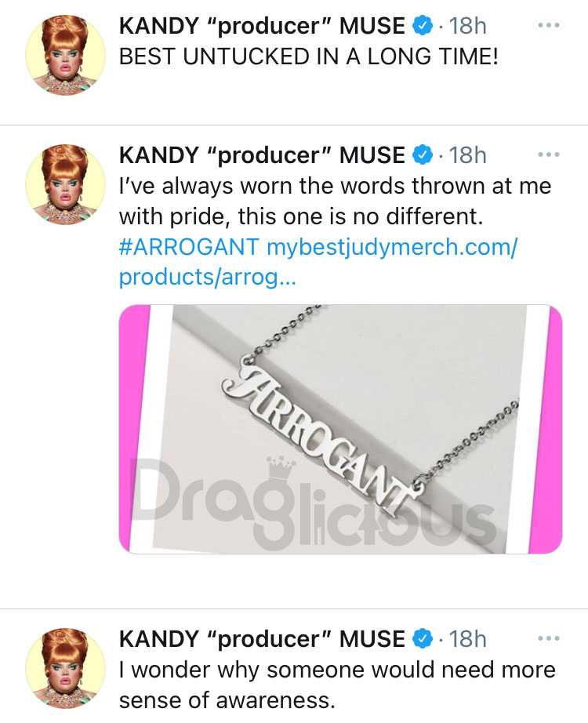Follow the mybestjudymerch.com product link

[x=318, y=263]
